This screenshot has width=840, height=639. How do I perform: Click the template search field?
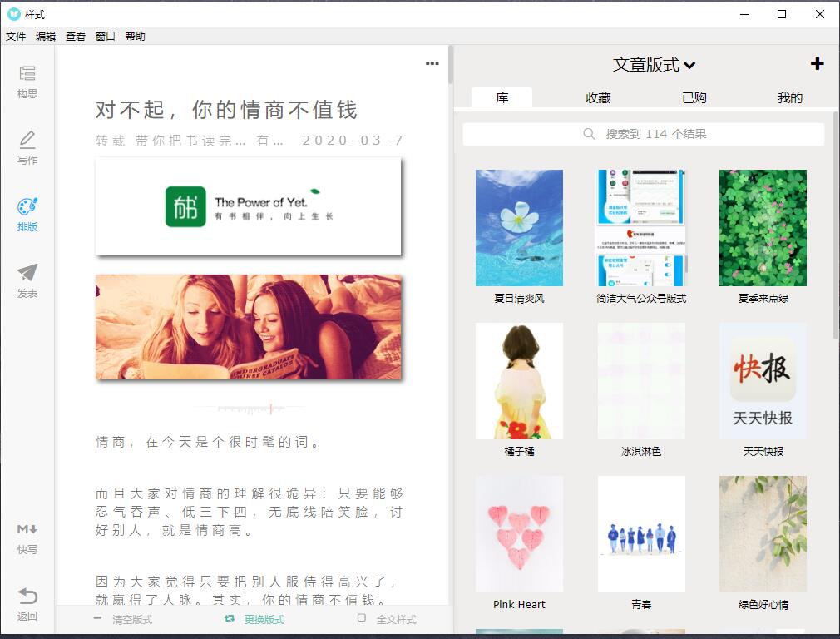pos(644,134)
